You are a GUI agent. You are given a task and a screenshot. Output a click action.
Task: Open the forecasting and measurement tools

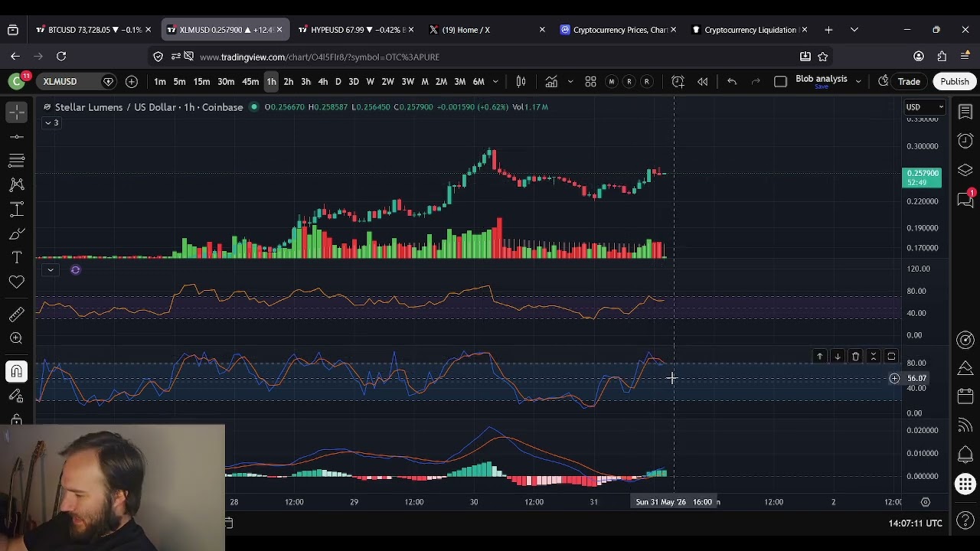coord(16,209)
